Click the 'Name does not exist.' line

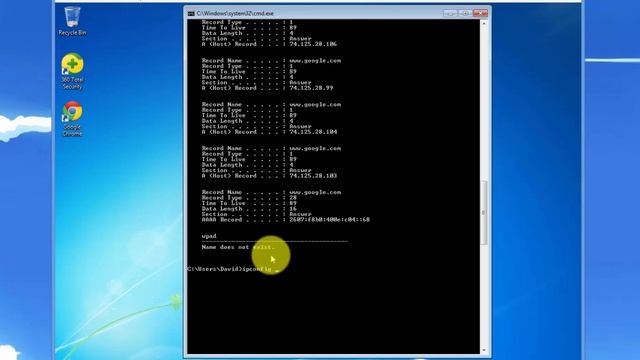238,247
